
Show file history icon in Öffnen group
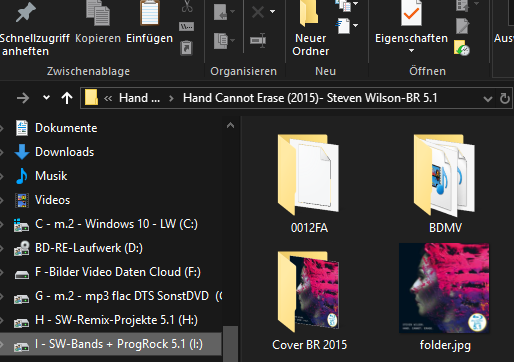[462, 47]
